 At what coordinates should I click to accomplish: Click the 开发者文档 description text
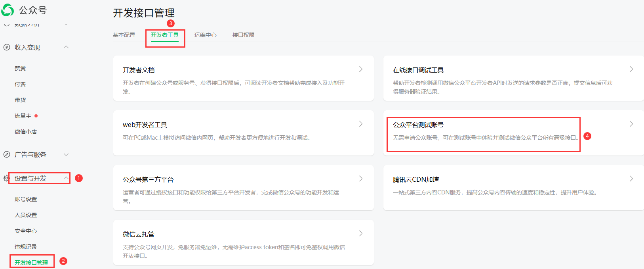(x=234, y=87)
